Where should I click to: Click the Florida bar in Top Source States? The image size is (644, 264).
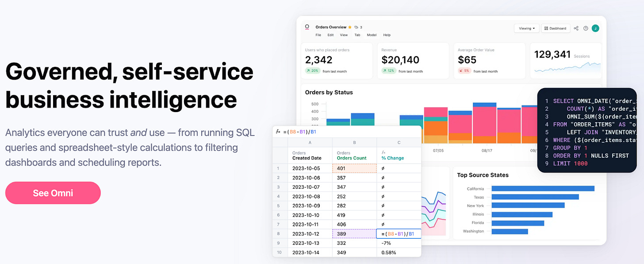pyautogui.click(x=518, y=223)
